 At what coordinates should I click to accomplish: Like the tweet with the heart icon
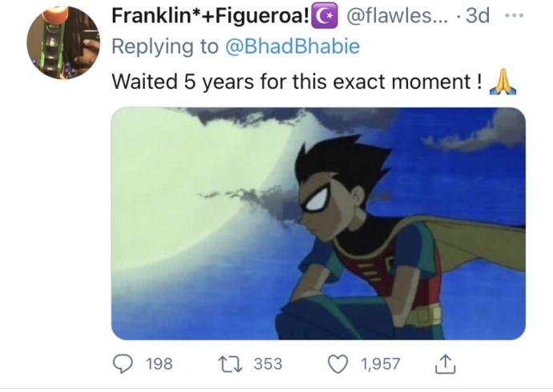(338, 364)
